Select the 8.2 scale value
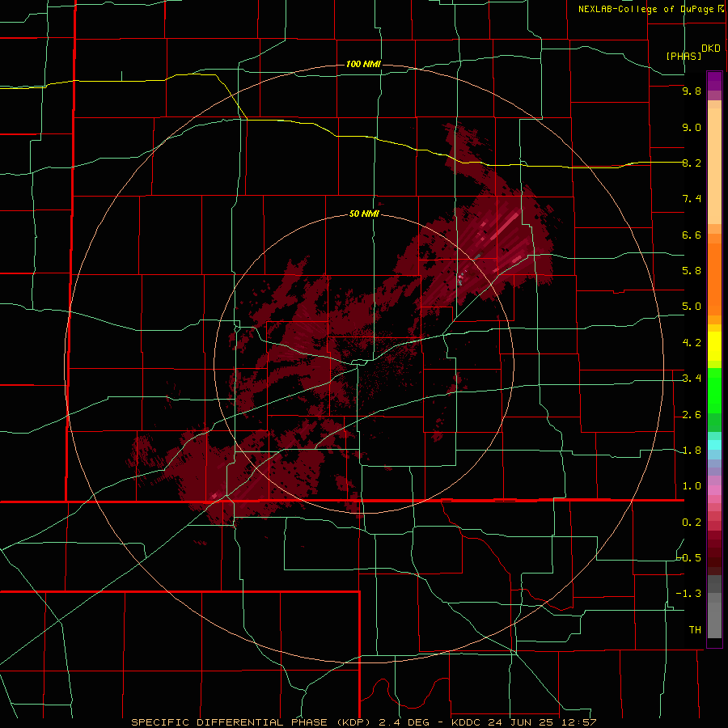This screenshot has height=728, width=728. tap(692, 163)
